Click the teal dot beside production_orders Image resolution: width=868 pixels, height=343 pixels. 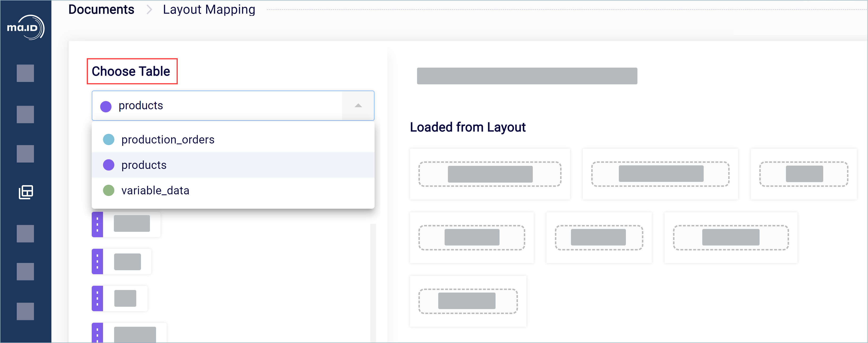pyautogui.click(x=108, y=139)
